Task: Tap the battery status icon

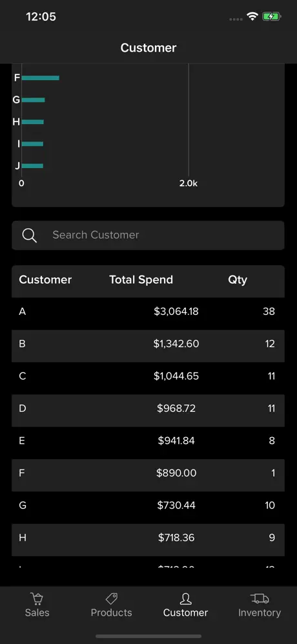Action: click(271, 17)
